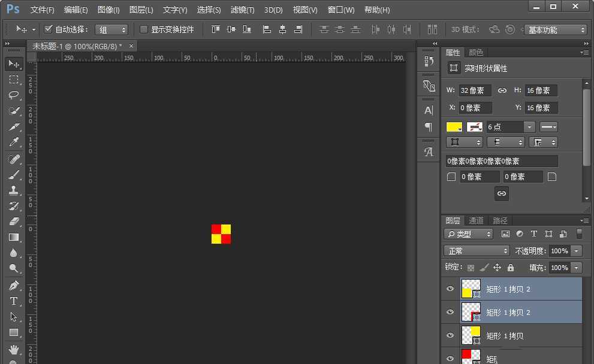Open the 滤镜(T) menu
This screenshot has width=594, height=364.
coord(242,10)
